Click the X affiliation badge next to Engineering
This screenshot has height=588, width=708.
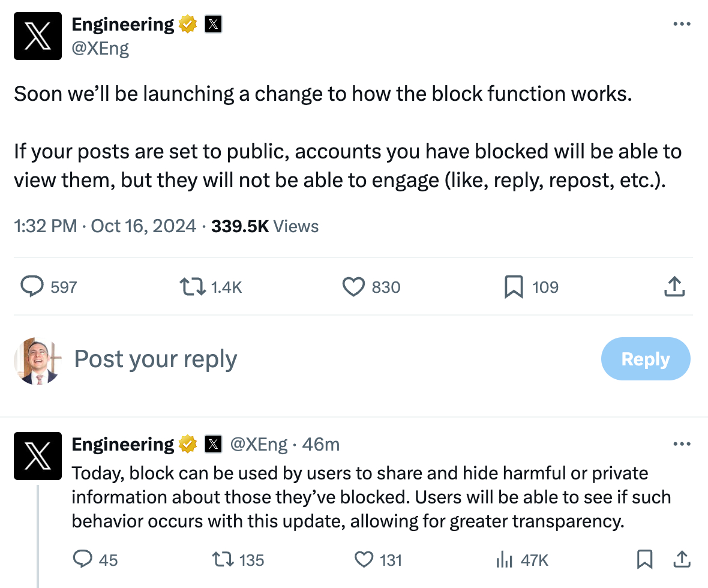[x=214, y=25]
